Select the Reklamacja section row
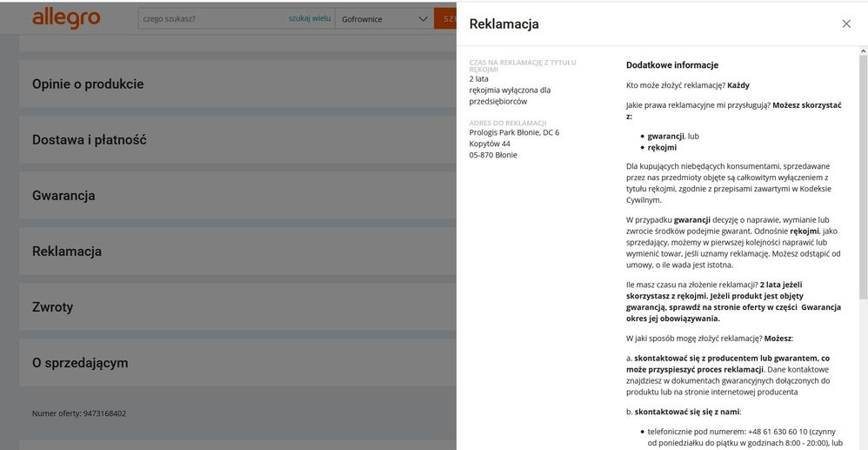Image resolution: width=868 pixels, height=450 pixels. (67, 252)
